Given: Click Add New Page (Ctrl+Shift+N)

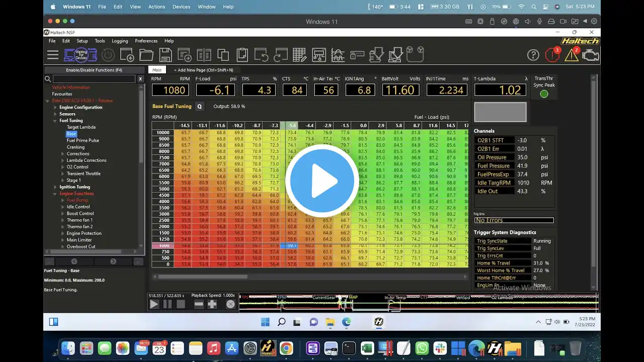Looking at the screenshot, I should pos(203,70).
